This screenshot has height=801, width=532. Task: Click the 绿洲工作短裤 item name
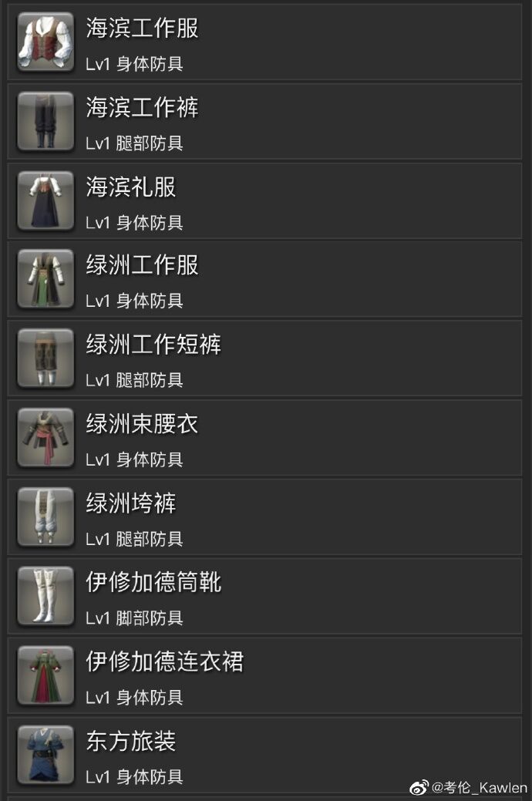(x=153, y=345)
